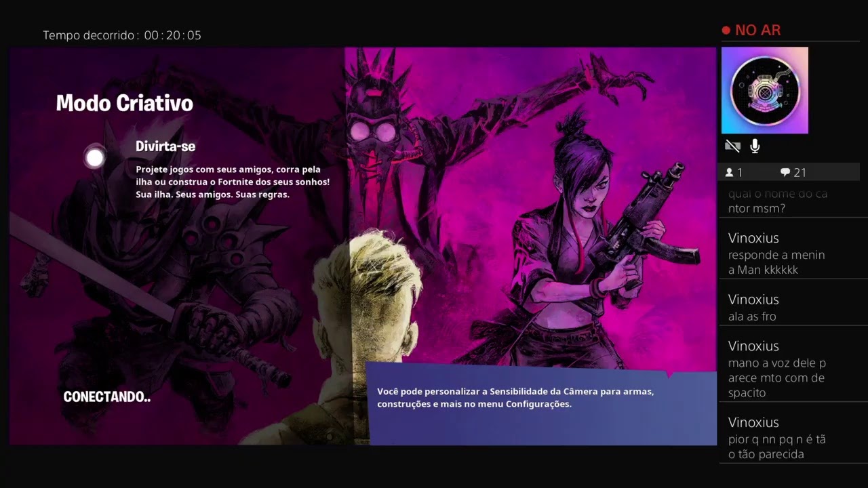Screen dimensions: 868x488
Task: Select the chat message "responde a menina Man kkkkkk"
Action: tap(776, 262)
